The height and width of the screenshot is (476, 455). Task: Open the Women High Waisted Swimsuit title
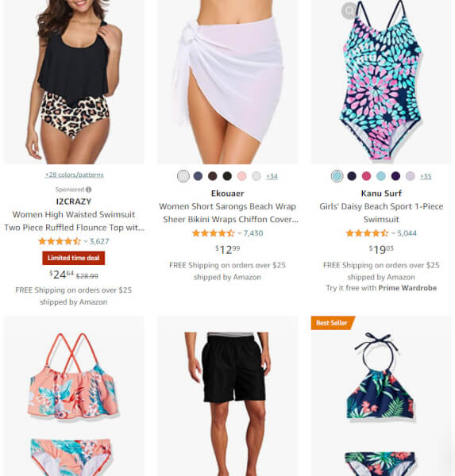(74, 221)
